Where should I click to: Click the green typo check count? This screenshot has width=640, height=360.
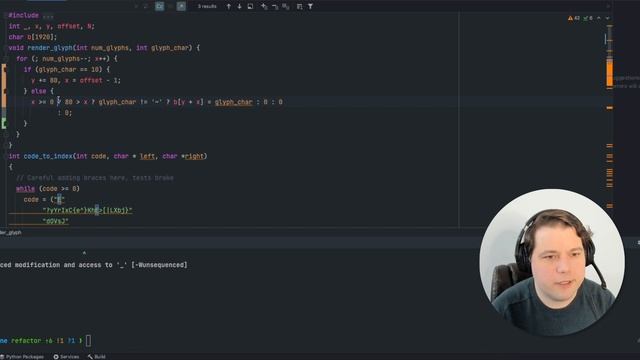(x=588, y=18)
